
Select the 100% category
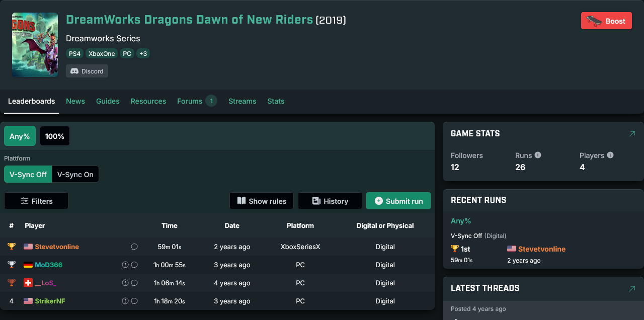tap(55, 136)
